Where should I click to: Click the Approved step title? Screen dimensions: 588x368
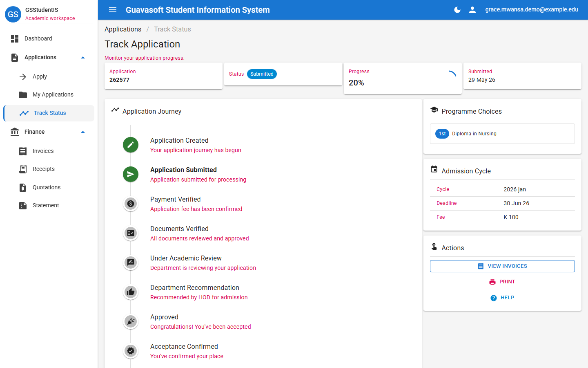point(164,317)
